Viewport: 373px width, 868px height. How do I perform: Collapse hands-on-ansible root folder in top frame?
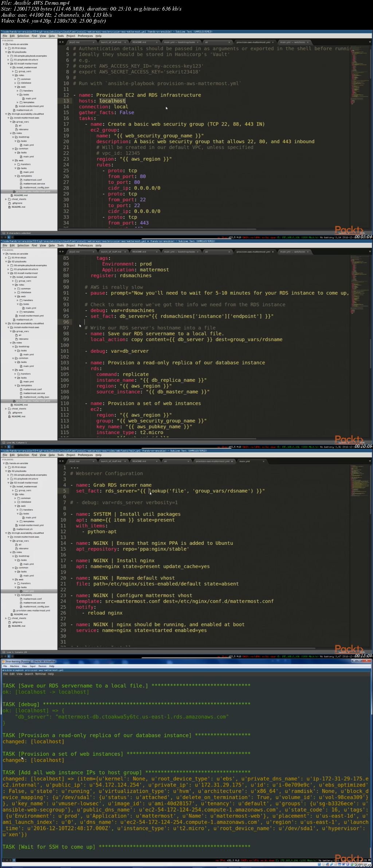tap(4, 44)
